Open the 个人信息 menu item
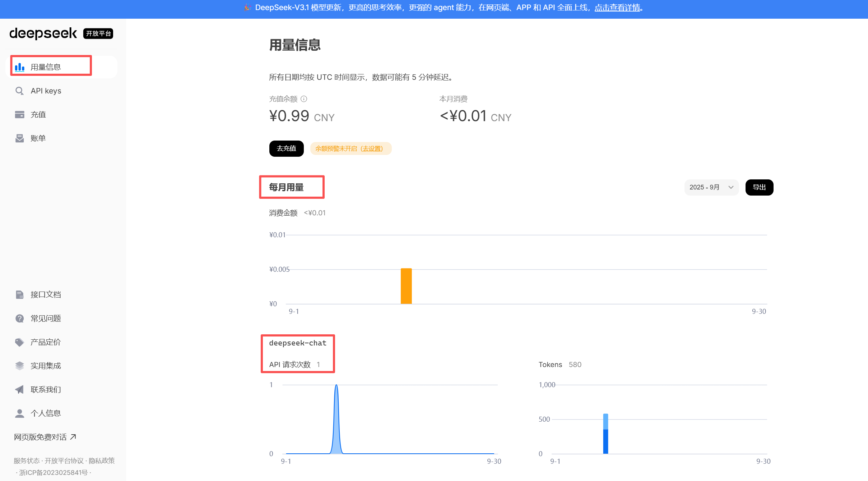This screenshot has height=481, width=868. [x=46, y=413]
